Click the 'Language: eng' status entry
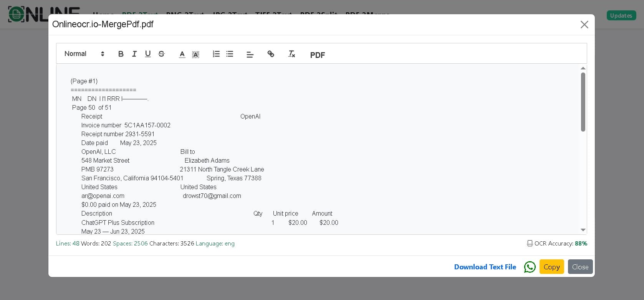Screen dimensions: 644x300 [x=215, y=243]
